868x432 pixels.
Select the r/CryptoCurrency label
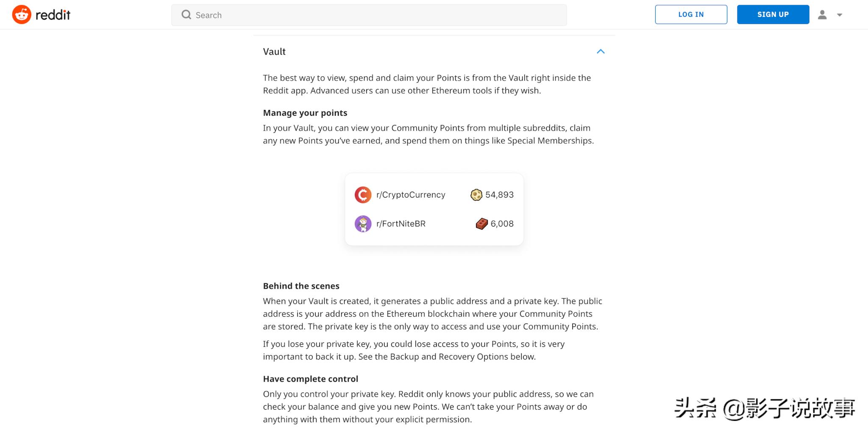coord(411,195)
